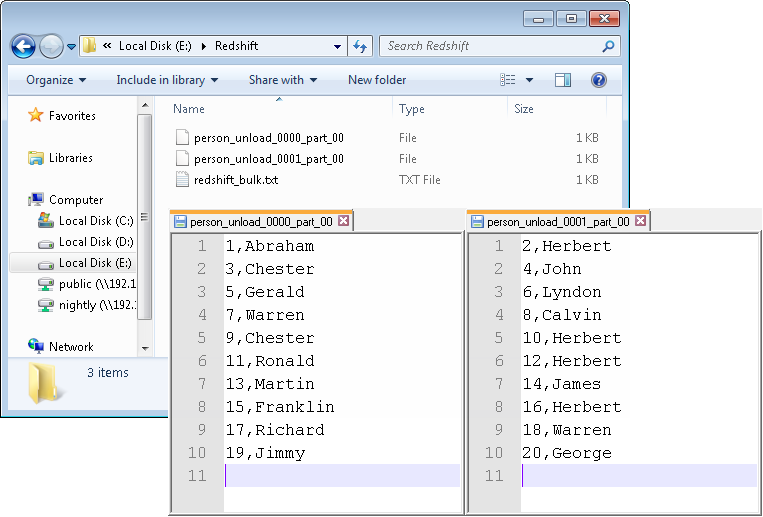This screenshot has width=763, height=517.
Task: Open the address bar history dropdown
Action: (x=337, y=47)
